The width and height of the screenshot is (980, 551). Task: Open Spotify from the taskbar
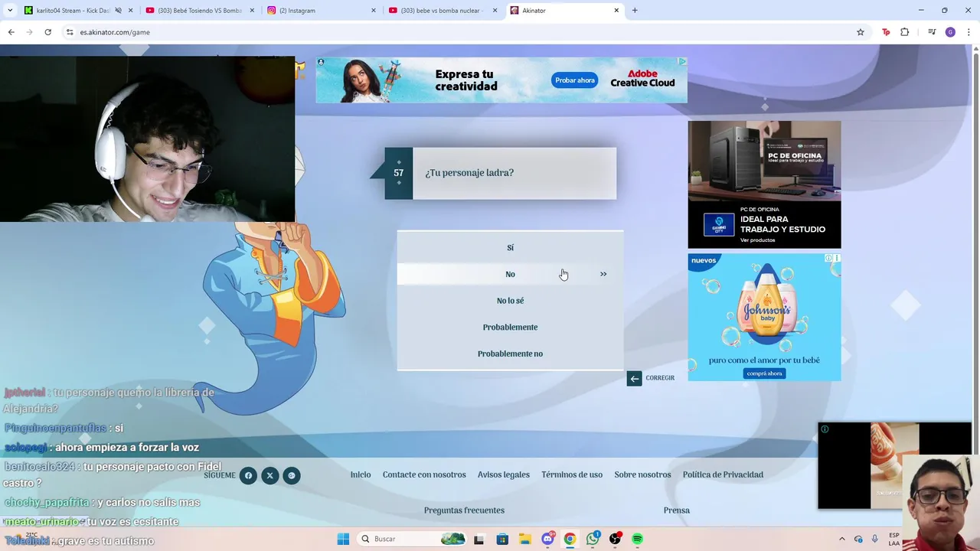pos(637,540)
